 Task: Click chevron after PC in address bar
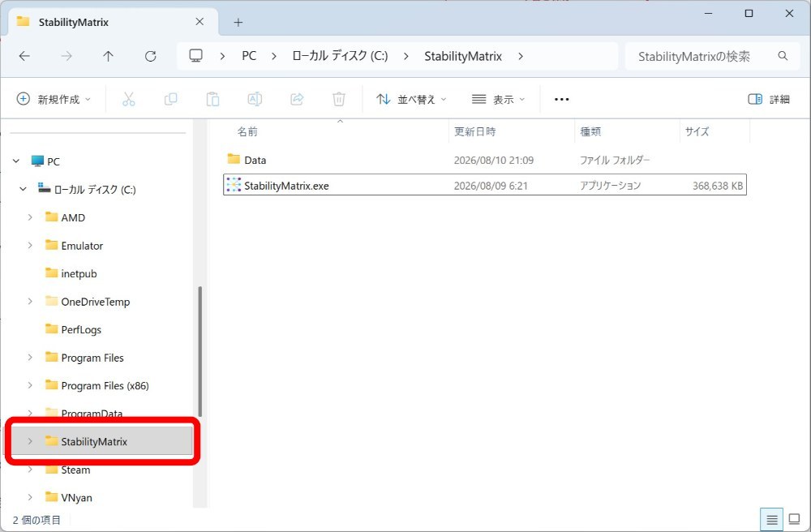click(x=274, y=56)
